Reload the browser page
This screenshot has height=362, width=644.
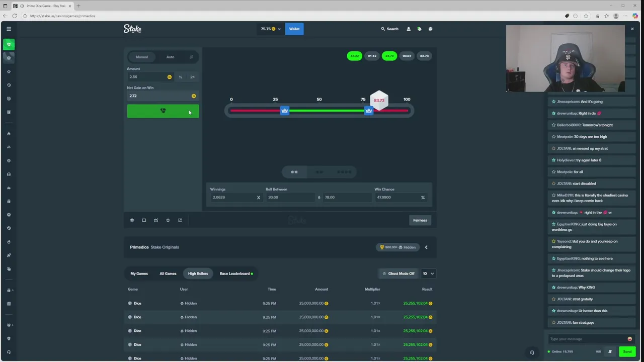coord(15,16)
